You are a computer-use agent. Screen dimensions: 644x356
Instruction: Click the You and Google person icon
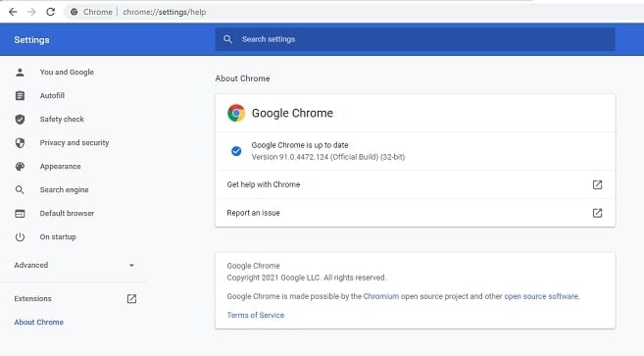coord(20,73)
